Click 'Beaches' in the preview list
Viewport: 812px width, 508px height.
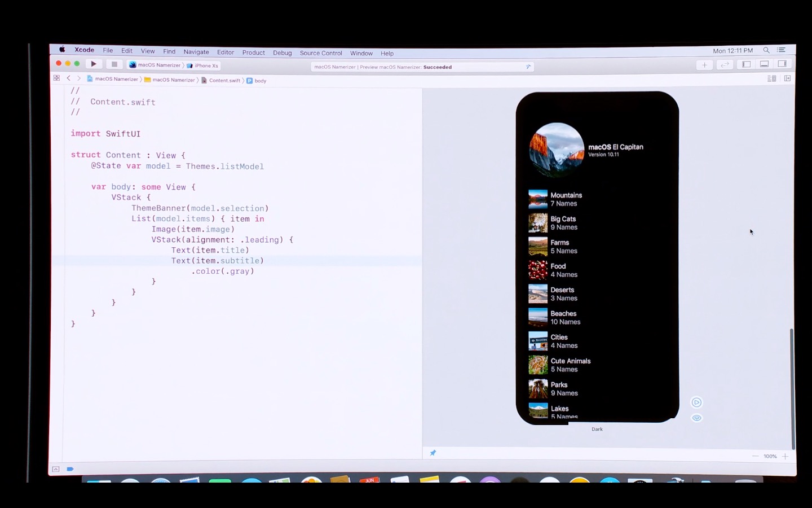pos(563,314)
